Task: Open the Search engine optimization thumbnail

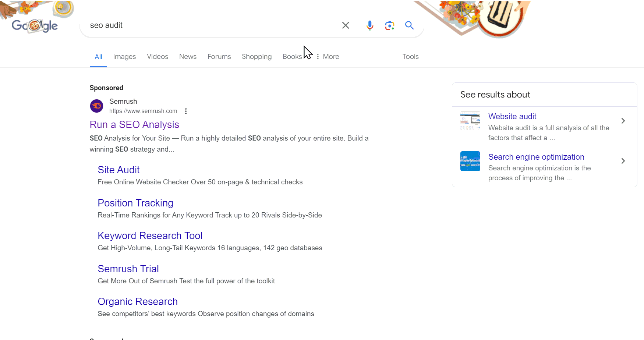Action: click(x=470, y=161)
